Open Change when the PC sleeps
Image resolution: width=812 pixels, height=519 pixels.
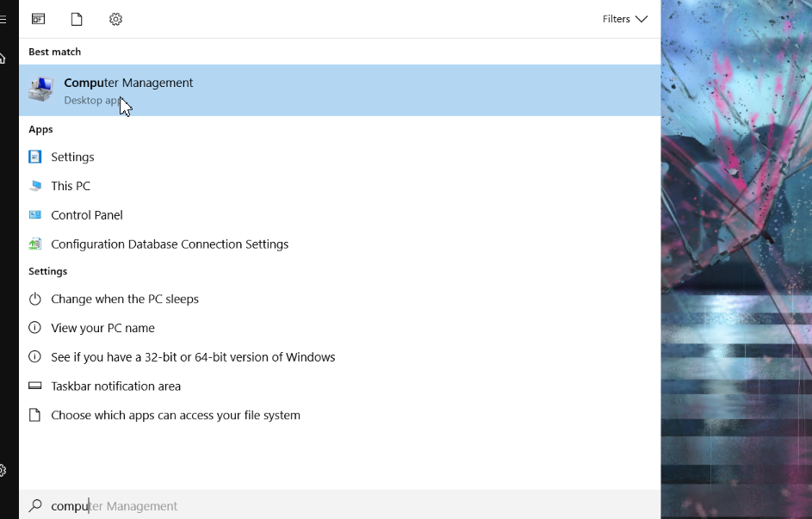coord(340,299)
